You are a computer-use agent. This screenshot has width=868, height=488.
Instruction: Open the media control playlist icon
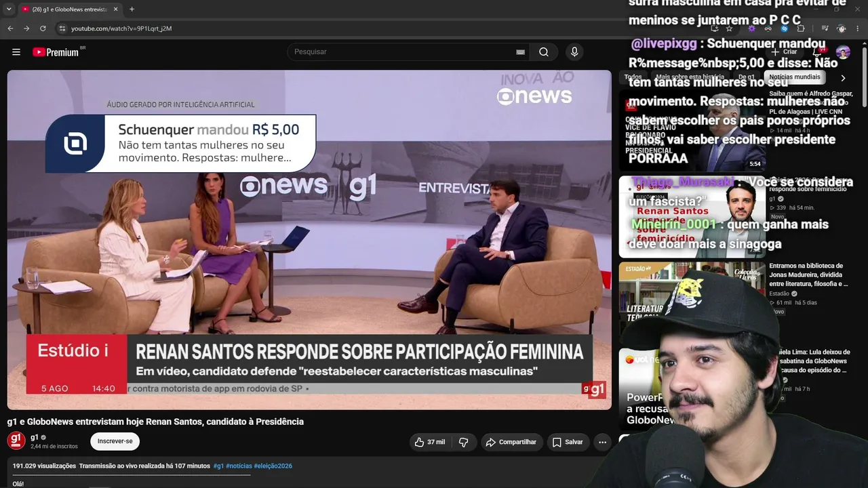825,28
